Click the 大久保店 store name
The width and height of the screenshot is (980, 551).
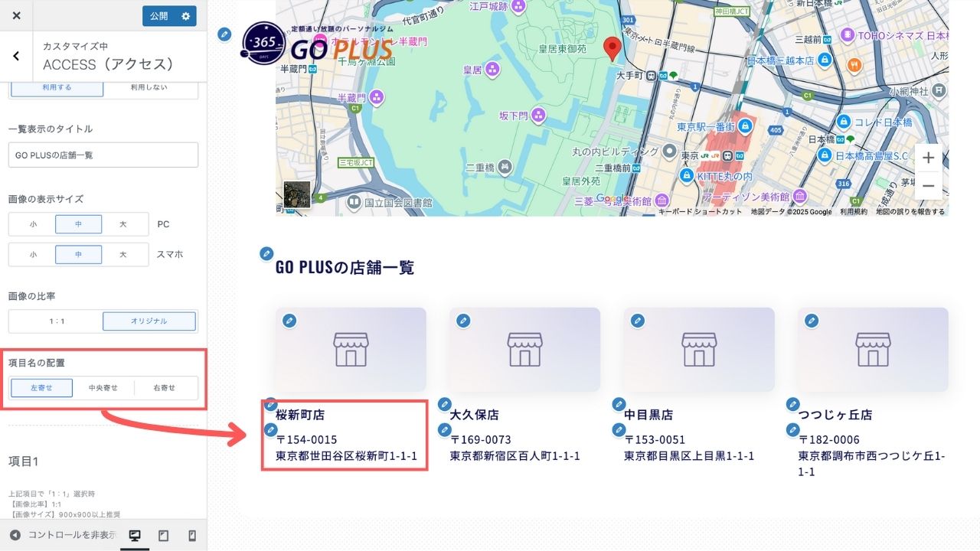click(475, 415)
